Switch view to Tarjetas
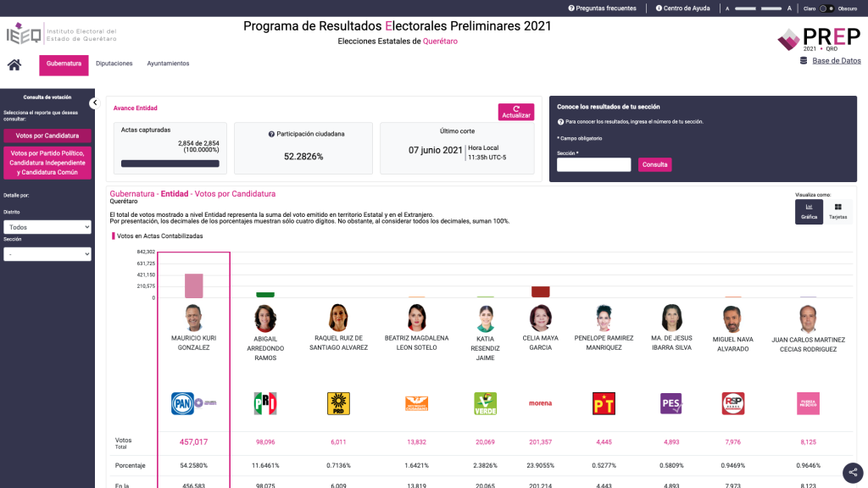The width and height of the screenshot is (868, 488). point(837,212)
